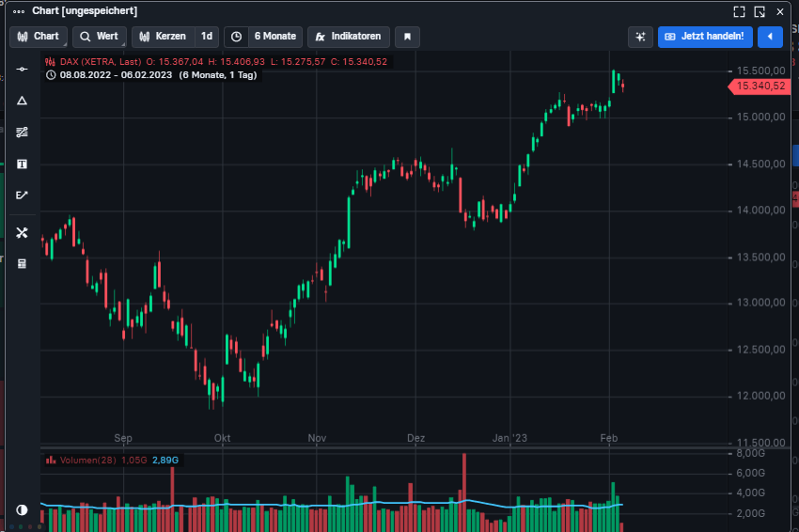The image size is (799, 532).
Task: Select the horizontal line drawing tool
Action: 22,69
